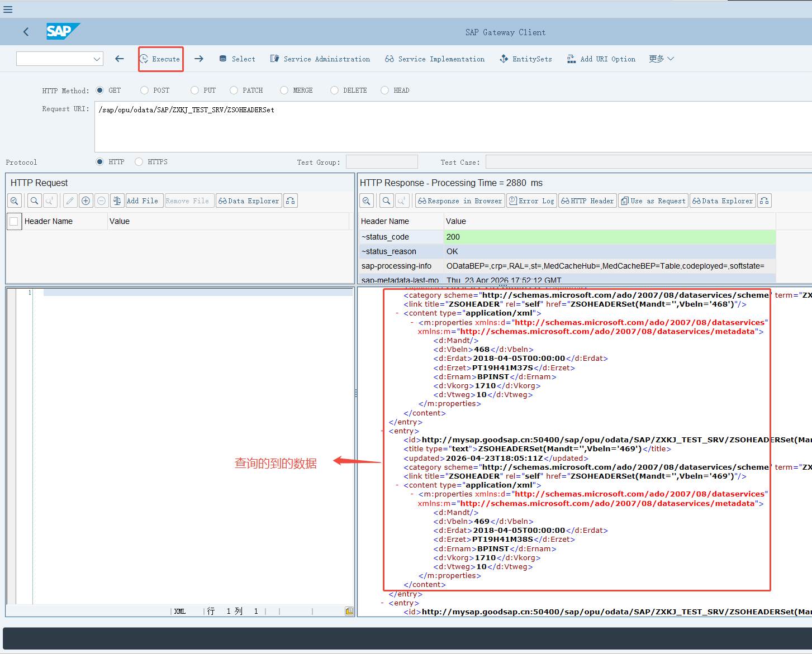Click Find icon in HTTP Request toolbar
This screenshot has height=654, width=812.
pyautogui.click(x=34, y=201)
